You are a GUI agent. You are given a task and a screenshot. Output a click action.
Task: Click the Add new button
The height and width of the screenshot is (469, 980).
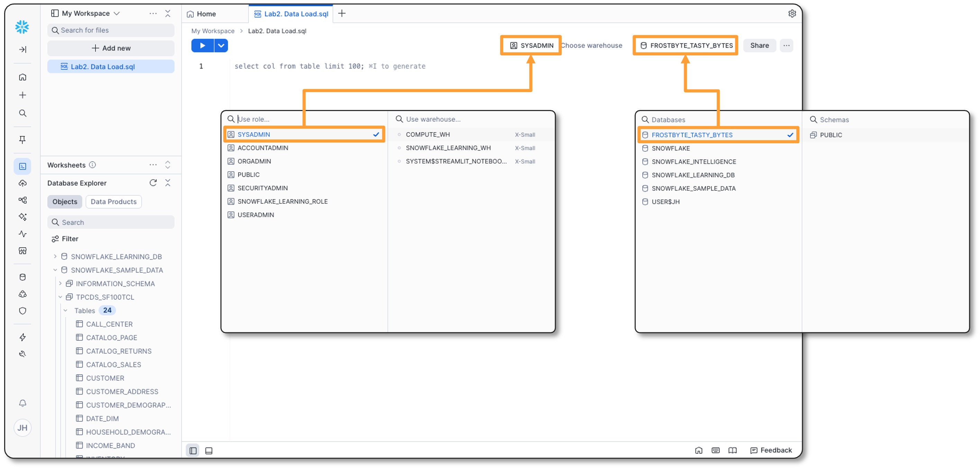click(111, 48)
